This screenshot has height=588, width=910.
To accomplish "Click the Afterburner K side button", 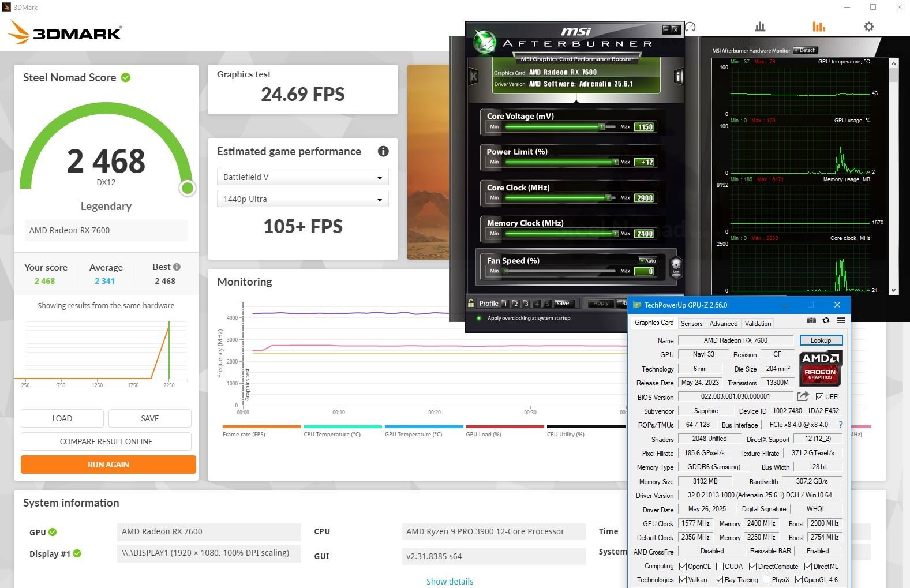I will click(x=474, y=76).
